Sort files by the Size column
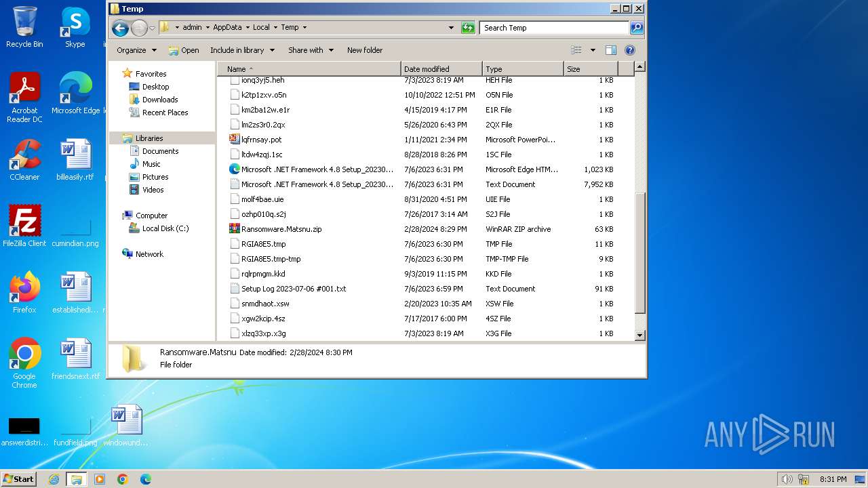The width and height of the screenshot is (868, 488). (x=591, y=69)
